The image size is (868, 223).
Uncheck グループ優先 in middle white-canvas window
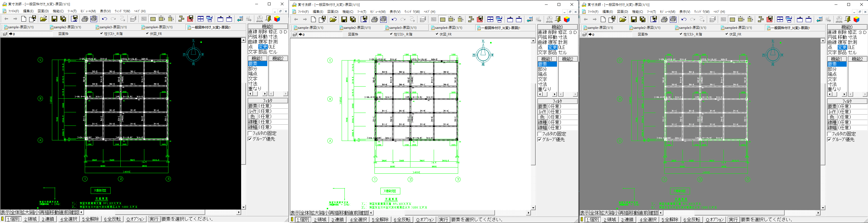[x=540, y=140]
